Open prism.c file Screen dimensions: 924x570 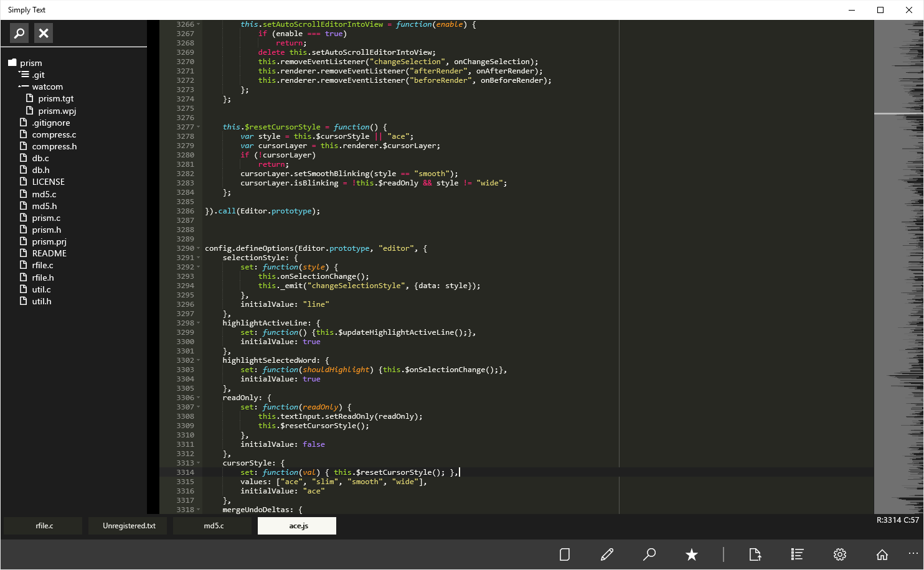point(46,218)
